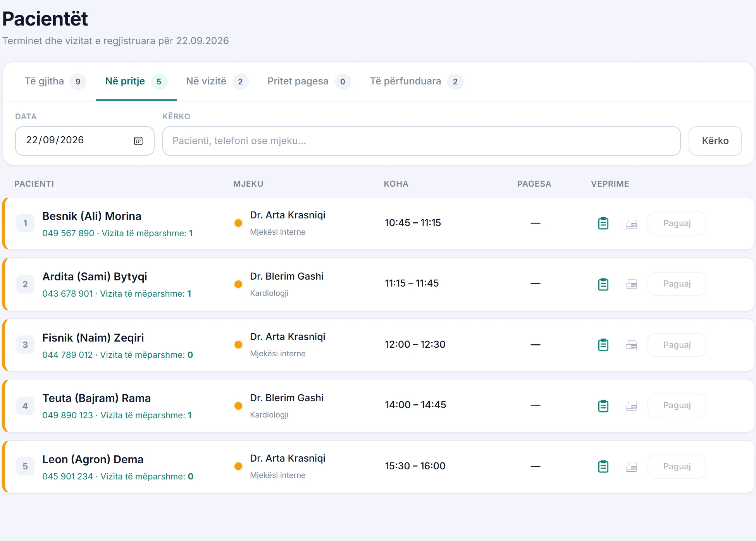Click orange status dot for Fisnik Zeqiri
Screen dimensions: 756x541
click(238, 345)
